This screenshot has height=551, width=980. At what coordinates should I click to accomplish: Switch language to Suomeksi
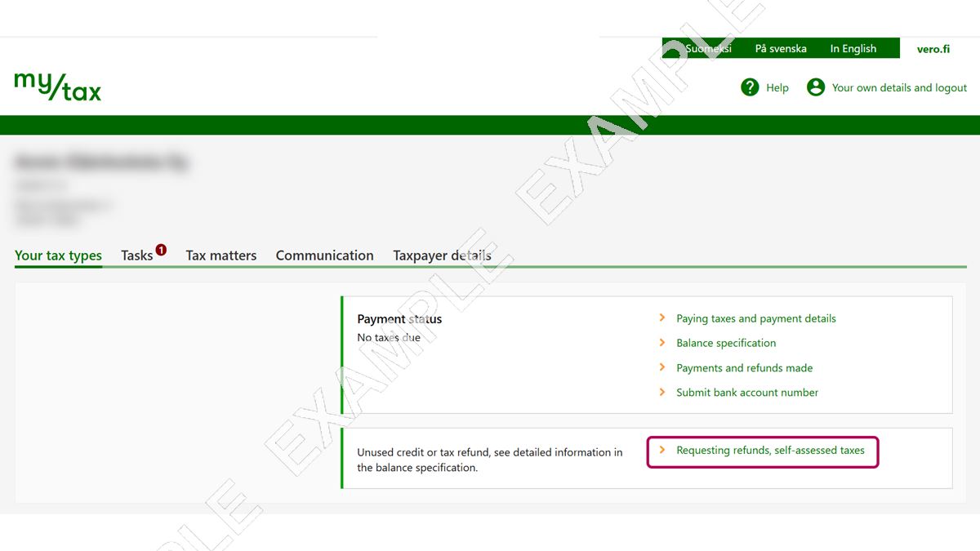point(708,49)
